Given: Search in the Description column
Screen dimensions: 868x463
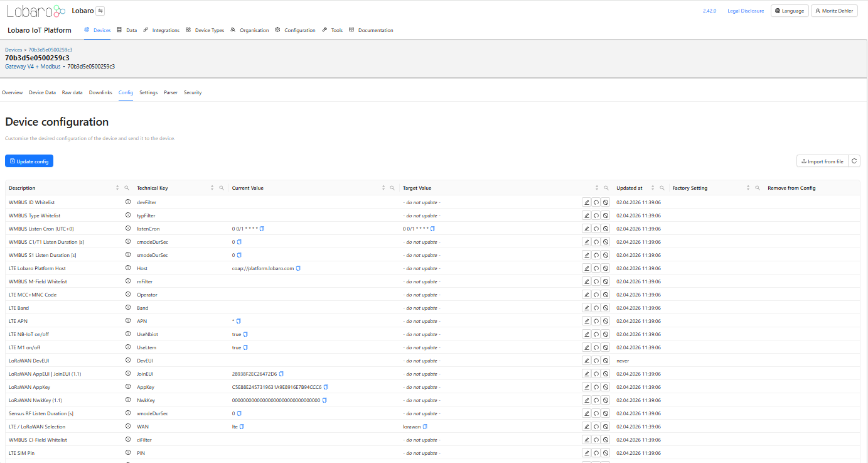Looking at the screenshot, I should pyautogui.click(x=127, y=188).
